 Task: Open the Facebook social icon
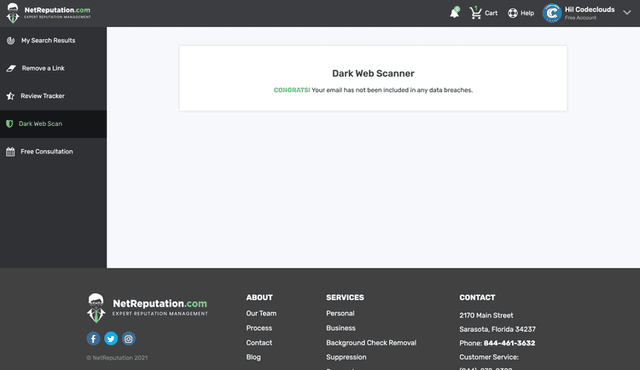tap(93, 338)
